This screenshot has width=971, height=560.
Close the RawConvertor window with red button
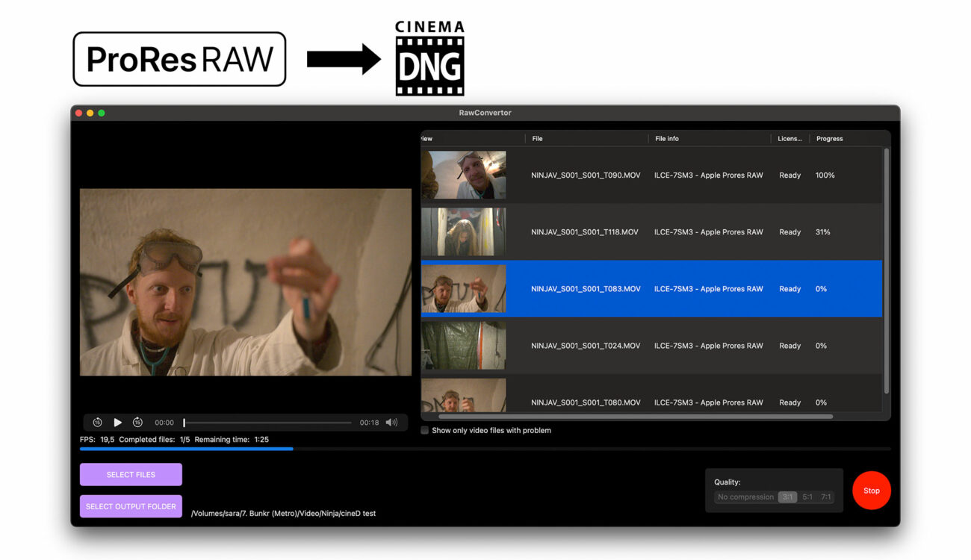point(79,113)
